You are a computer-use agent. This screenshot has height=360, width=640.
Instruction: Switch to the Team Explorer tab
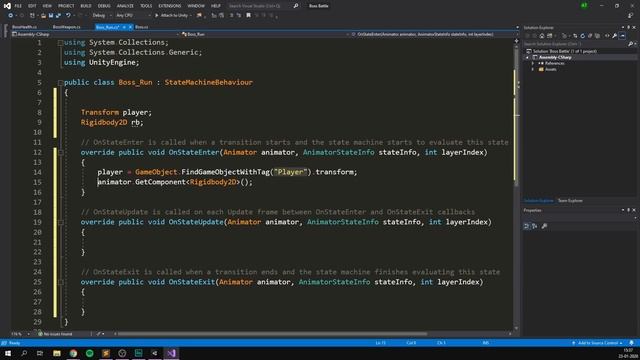[570, 200]
